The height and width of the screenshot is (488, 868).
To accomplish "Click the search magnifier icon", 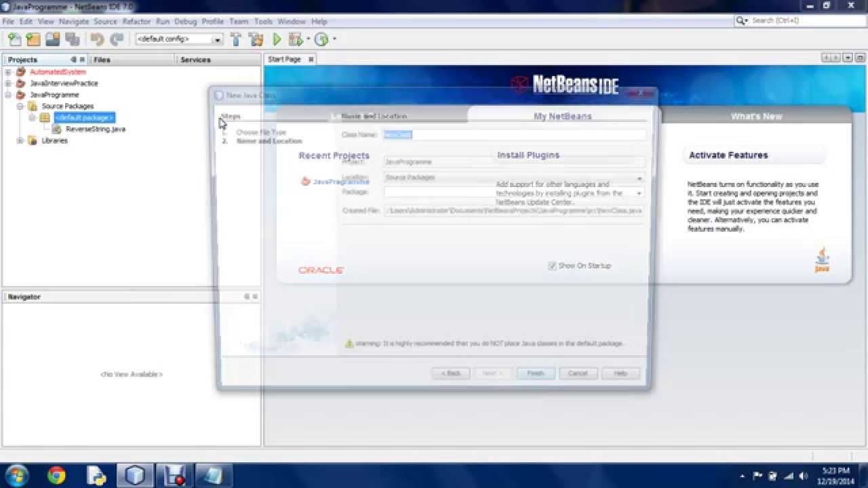I will [x=741, y=21].
